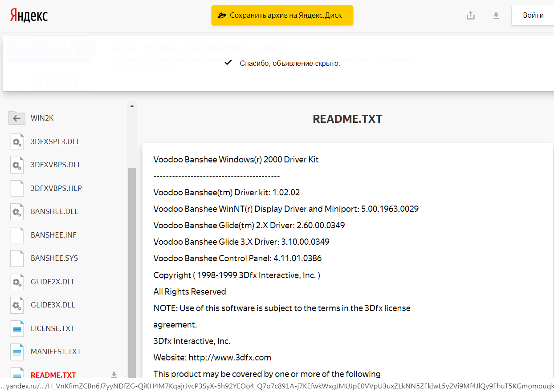Open the 3DFXVBPS.DLL file name

[x=56, y=165]
